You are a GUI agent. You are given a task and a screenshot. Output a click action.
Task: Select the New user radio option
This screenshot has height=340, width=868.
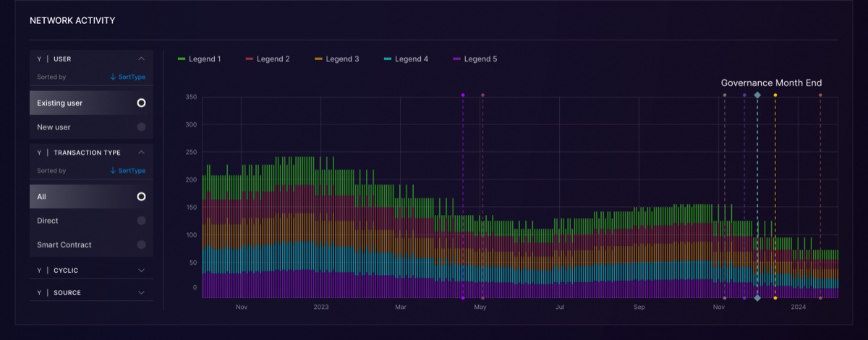pos(91,127)
